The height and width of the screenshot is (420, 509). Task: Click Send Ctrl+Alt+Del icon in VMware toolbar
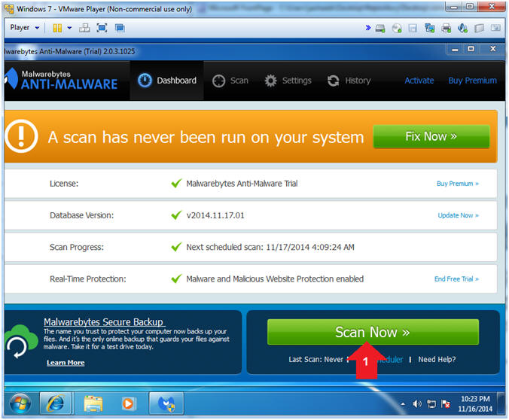click(84, 29)
